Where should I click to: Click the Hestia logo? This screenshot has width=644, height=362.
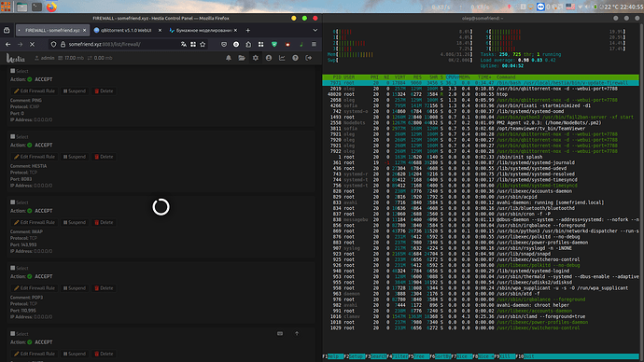(16, 58)
